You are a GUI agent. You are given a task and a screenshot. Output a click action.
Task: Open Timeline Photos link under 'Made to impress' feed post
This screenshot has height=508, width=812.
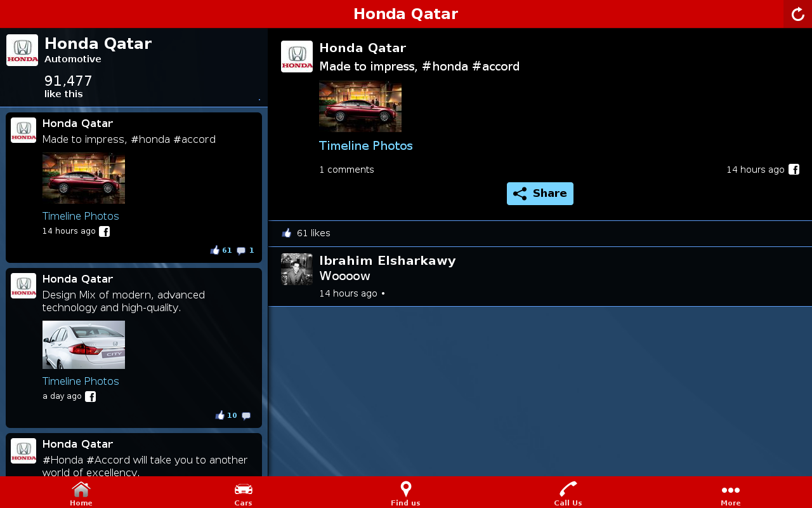click(81, 216)
